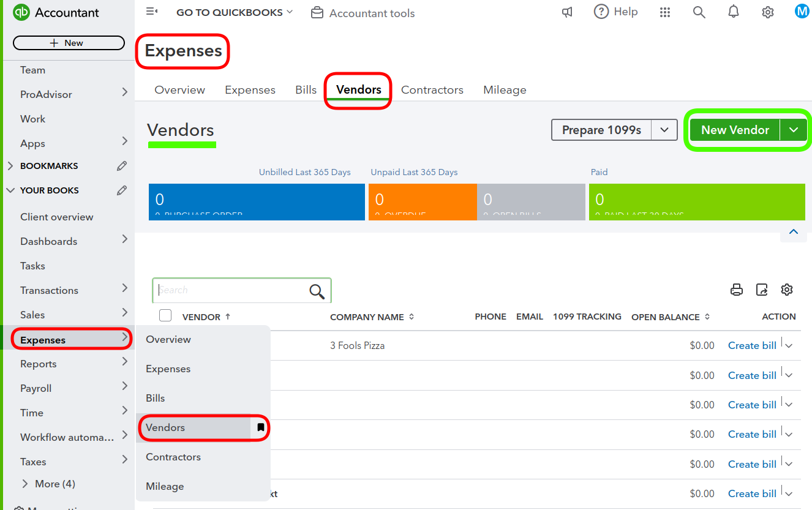Image resolution: width=812 pixels, height=510 pixels.
Task: Open the announcements megaphone icon
Action: pos(568,12)
